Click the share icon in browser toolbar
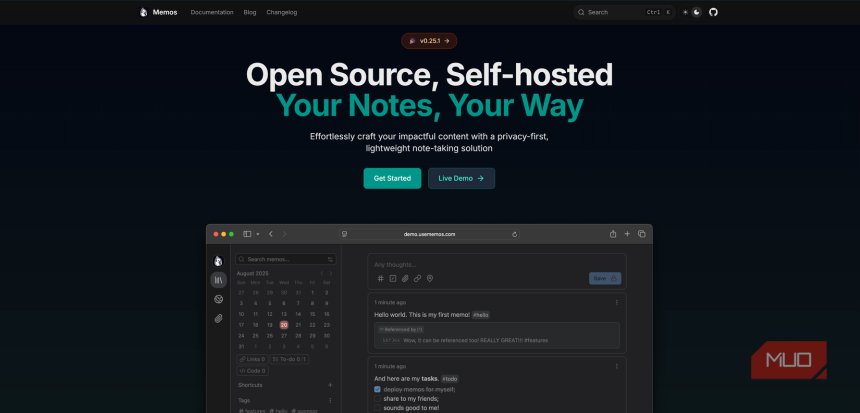Viewport: 860px width, 413px height. click(612, 233)
